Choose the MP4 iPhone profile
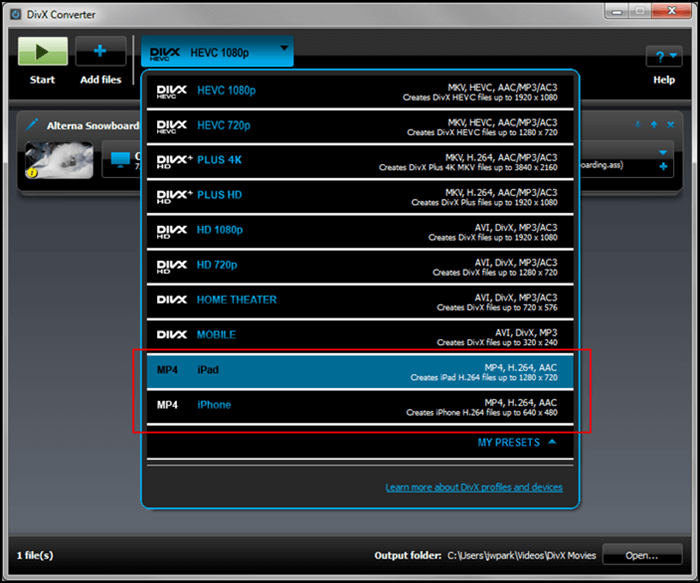The image size is (700, 583). coord(360,407)
